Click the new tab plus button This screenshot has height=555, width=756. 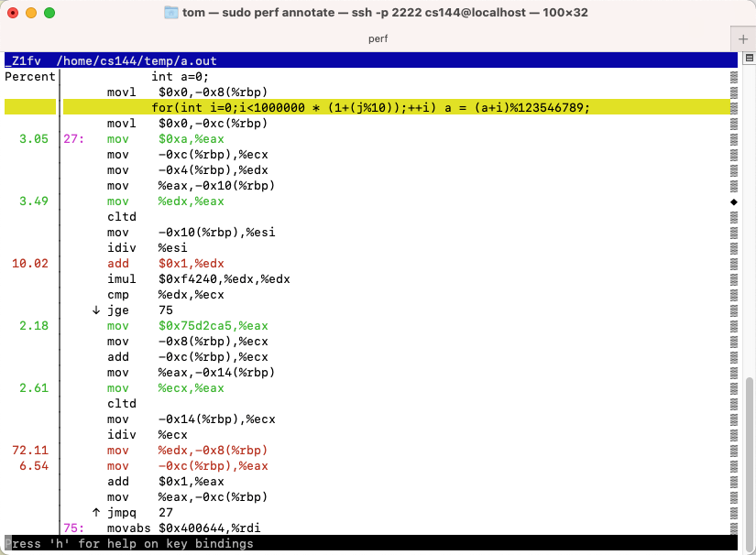pos(743,39)
